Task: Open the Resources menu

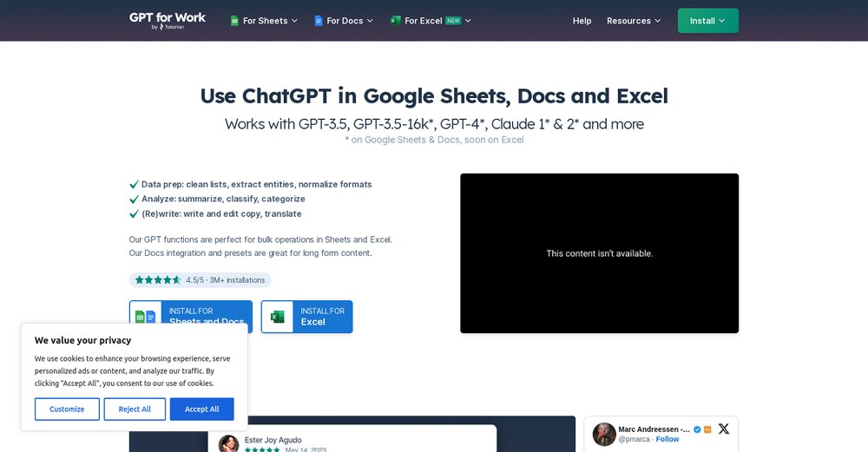Action: point(634,21)
